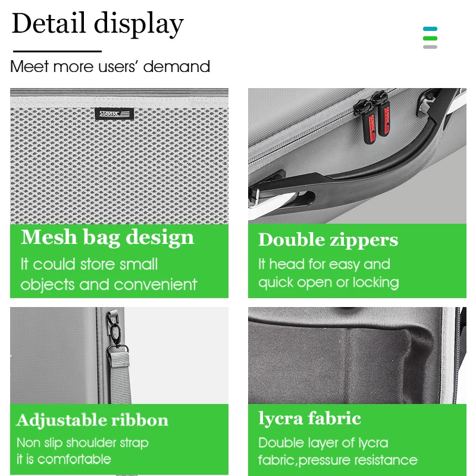Click the Adjustable ribbon heading

click(92, 421)
